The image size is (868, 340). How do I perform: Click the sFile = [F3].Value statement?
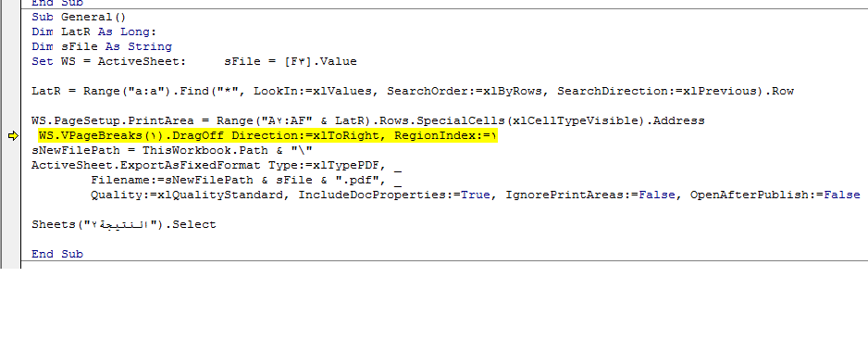291,61
